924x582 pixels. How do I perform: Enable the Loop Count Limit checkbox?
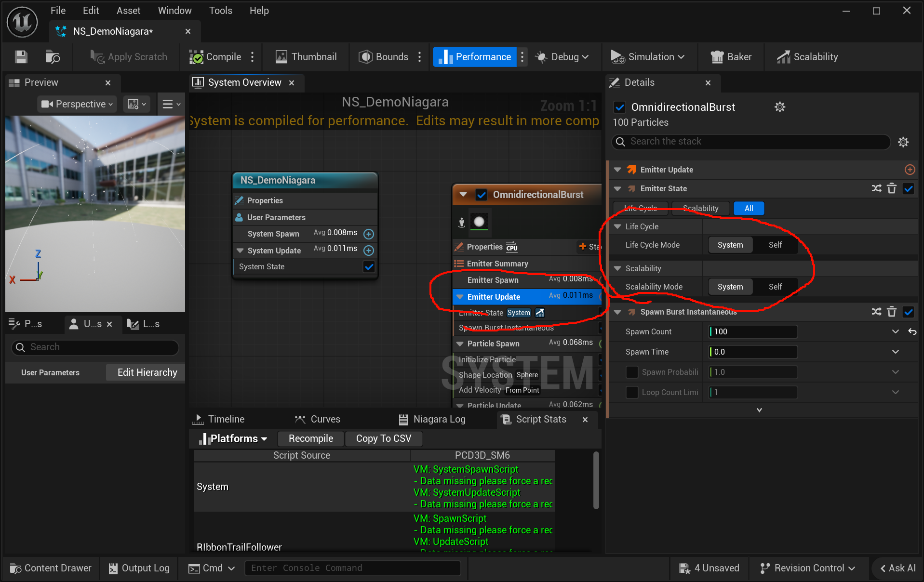tap(632, 392)
